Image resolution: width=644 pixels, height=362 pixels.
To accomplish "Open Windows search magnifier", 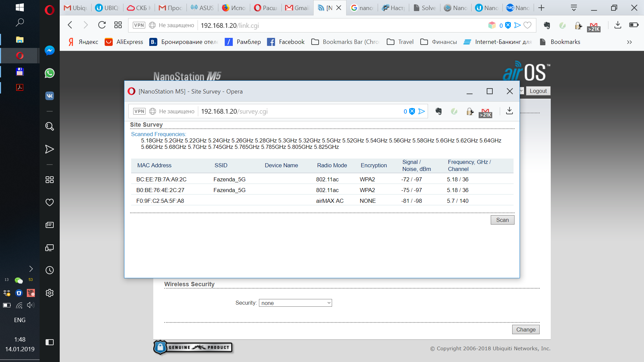I will click(x=19, y=23).
